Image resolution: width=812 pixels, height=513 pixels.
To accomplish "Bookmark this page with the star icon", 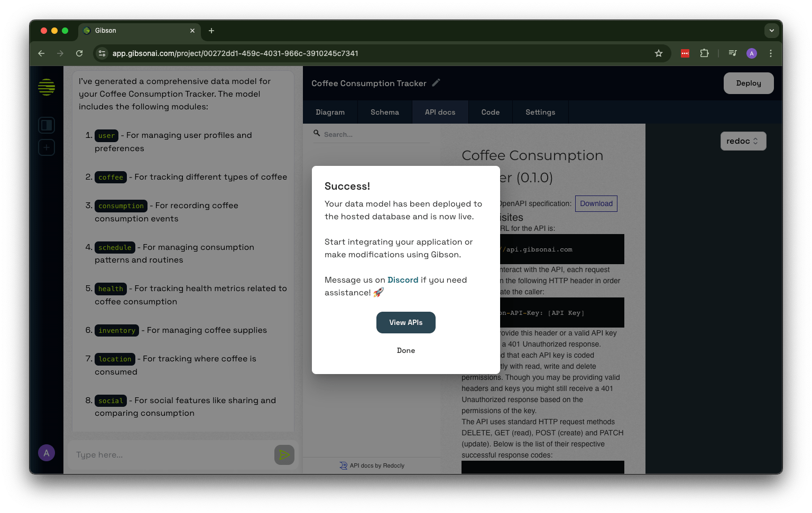I will (x=659, y=53).
